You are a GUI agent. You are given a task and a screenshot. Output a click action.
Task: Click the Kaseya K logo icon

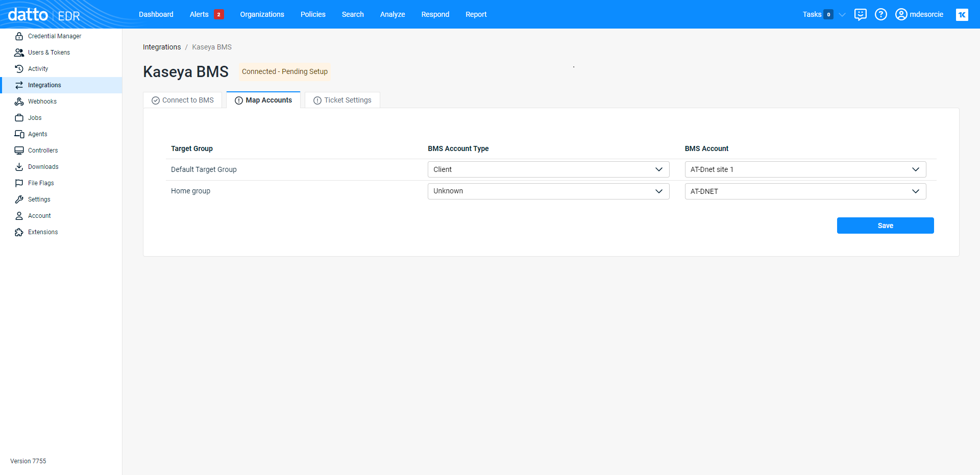tap(962, 15)
